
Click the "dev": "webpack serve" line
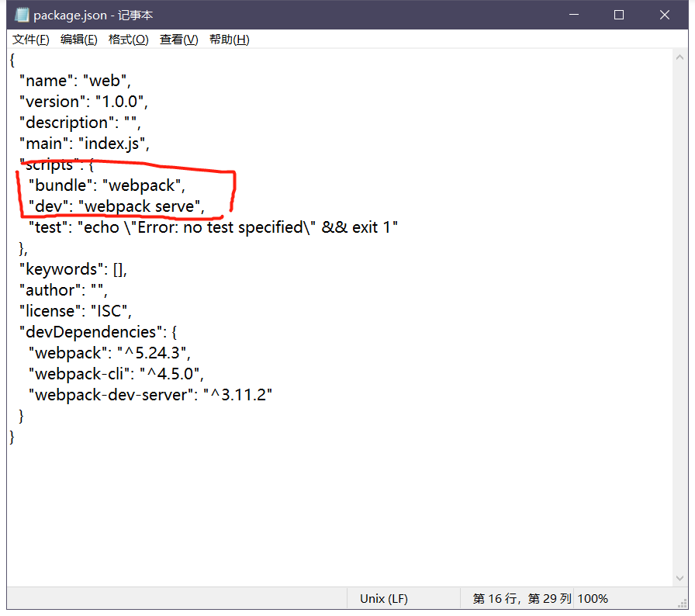coord(116,206)
